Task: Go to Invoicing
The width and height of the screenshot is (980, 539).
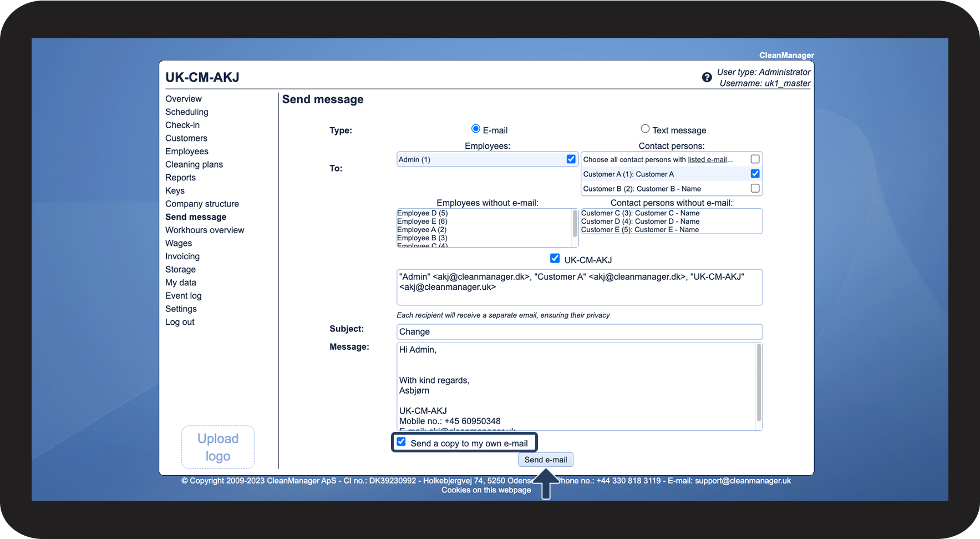Action: click(x=182, y=256)
